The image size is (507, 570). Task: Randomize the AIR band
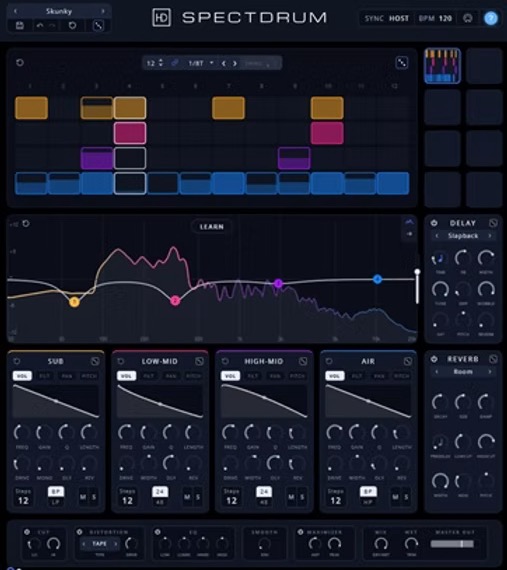coord(407,361)
